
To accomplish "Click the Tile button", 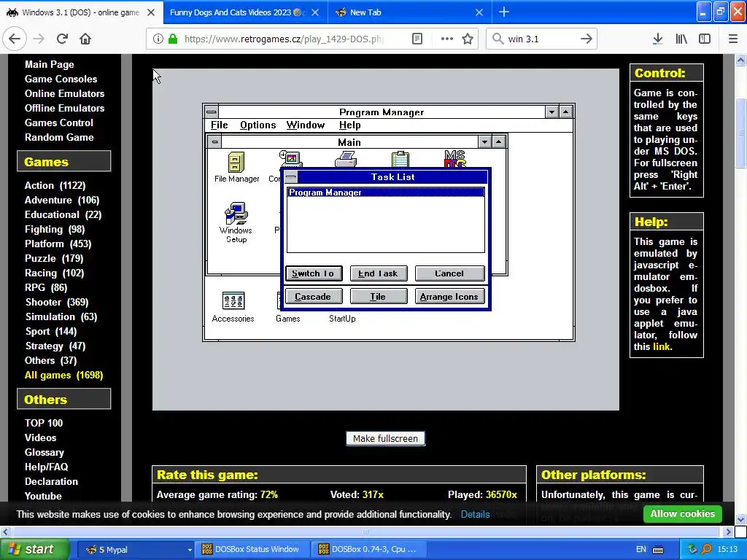I will [x=379, y=296].
